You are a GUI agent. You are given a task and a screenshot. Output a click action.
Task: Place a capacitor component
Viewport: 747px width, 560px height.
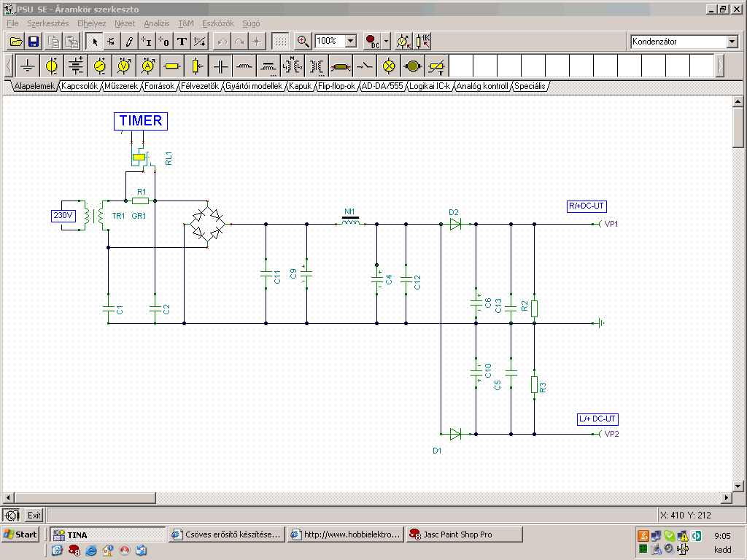point(220,66)
